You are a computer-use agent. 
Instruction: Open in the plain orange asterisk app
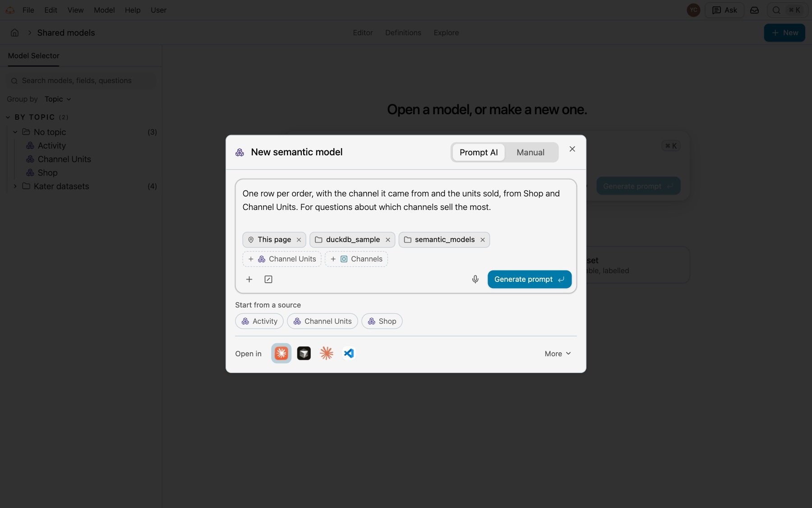coord(327,353)
